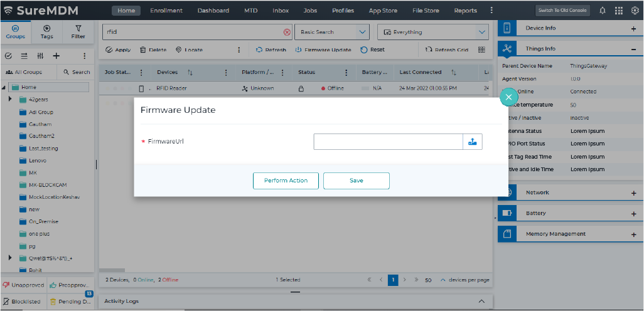Expand the 42gears group tree node
Screen dimensions: 644x311
pos(10,99)
